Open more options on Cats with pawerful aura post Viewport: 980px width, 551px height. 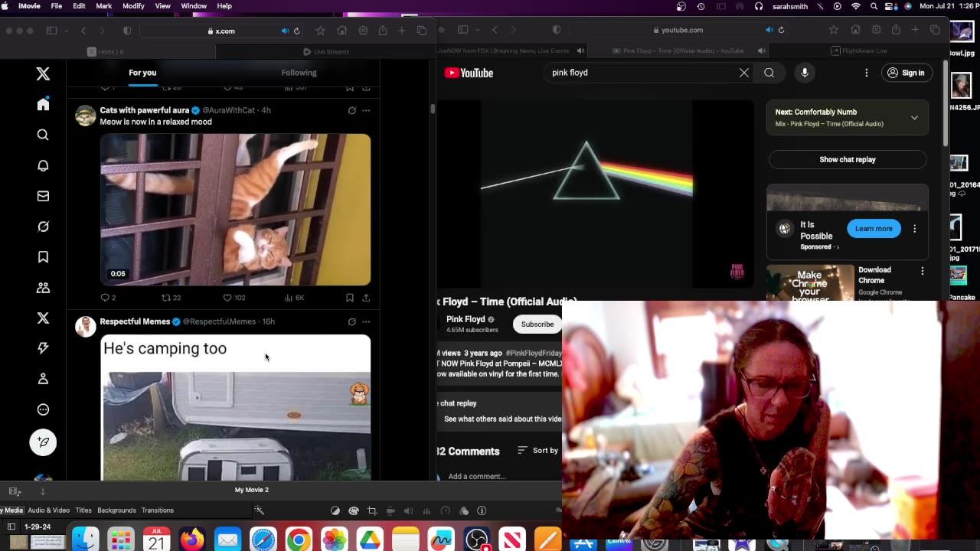(x=366, y=110)
